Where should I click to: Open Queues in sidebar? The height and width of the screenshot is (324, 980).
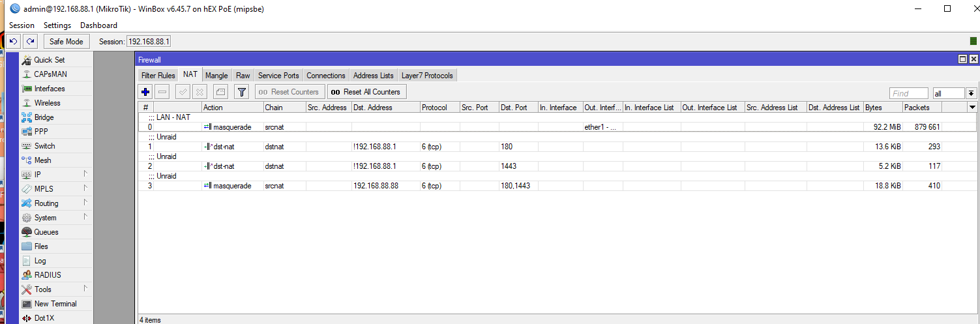(x=55, y=232)
